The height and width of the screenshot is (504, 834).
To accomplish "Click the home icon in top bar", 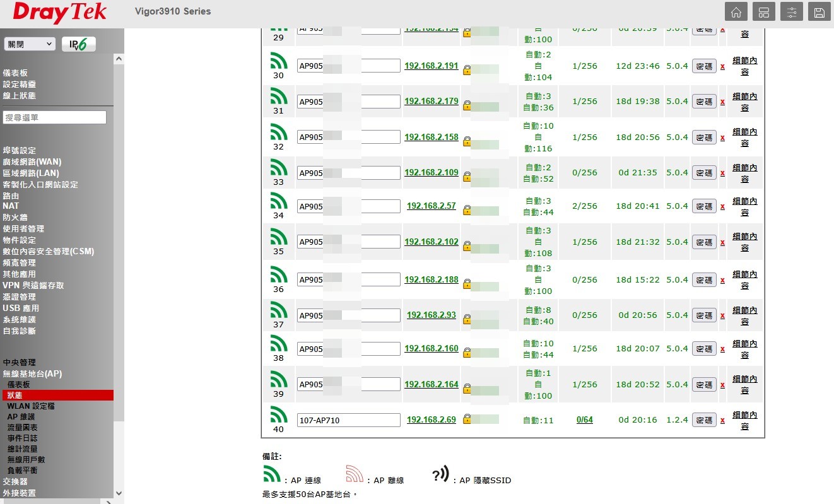I will click(x=736, y=12).
